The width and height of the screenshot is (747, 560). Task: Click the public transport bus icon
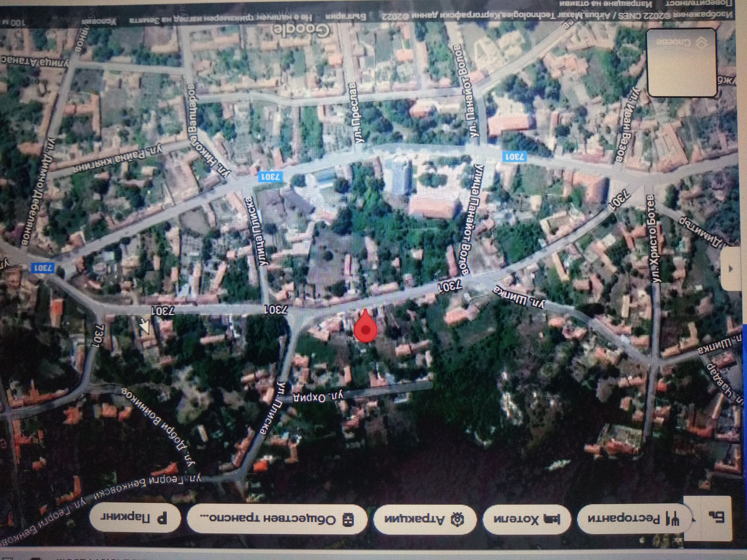(x=349, y=520)
